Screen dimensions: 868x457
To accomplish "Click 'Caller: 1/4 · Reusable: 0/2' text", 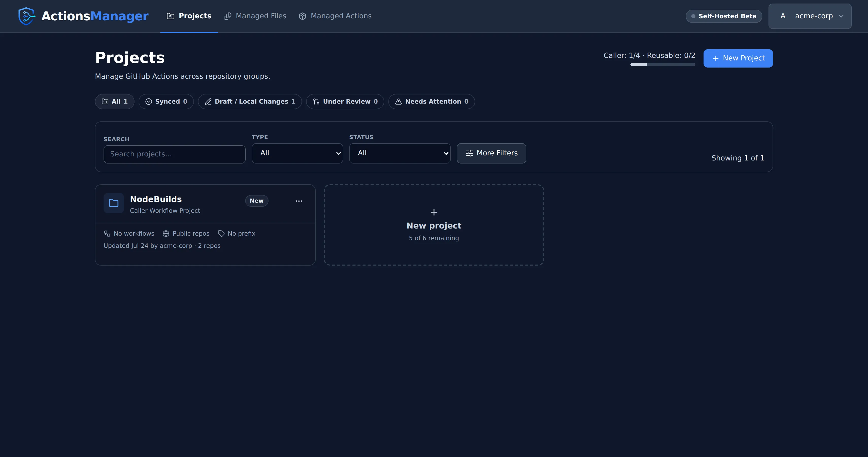I will pyautogui.click(x=649, y=56).
